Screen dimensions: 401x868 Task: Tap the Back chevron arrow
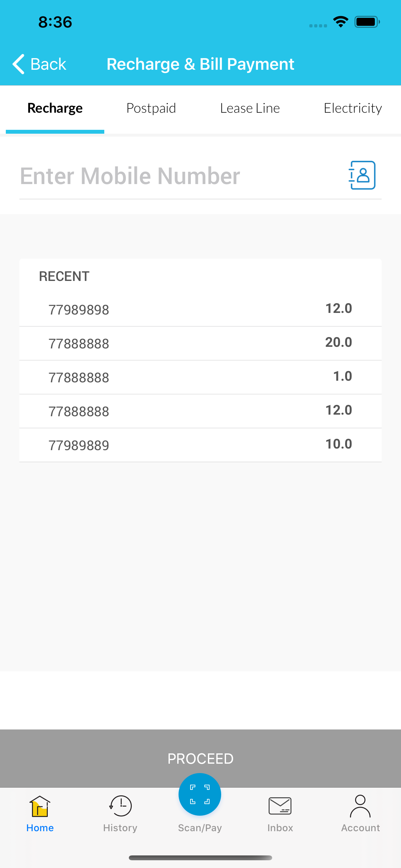[x=18, y=64]
